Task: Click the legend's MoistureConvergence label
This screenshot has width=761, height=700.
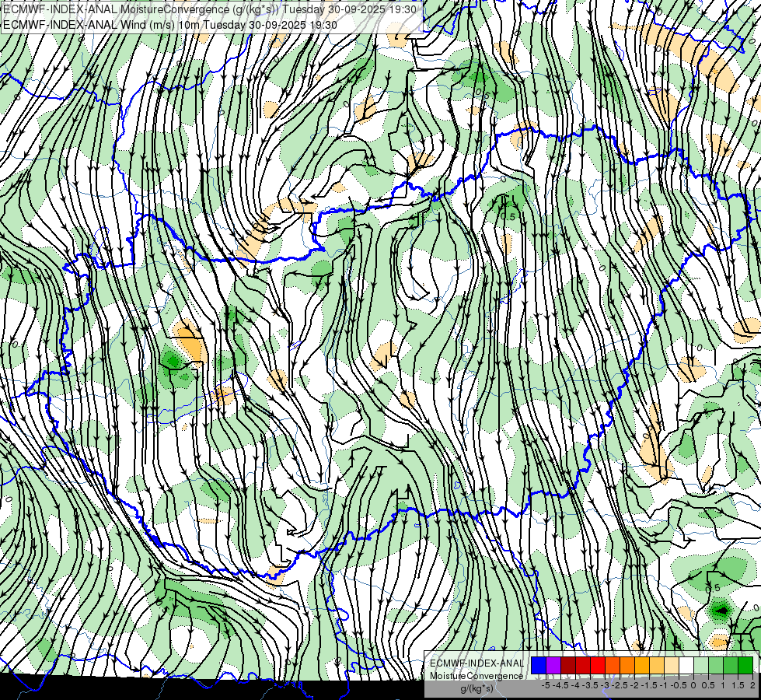Action: pyautogui.click(x=476, y=676)
